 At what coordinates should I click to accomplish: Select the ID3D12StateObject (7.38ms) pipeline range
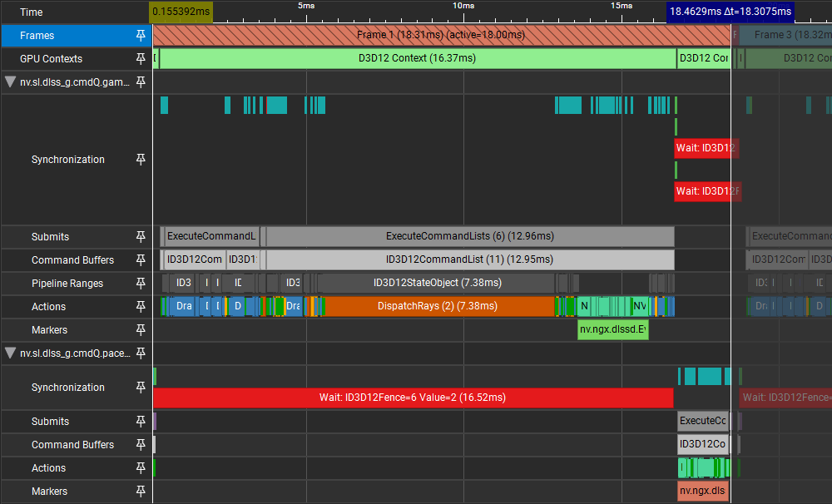(x=438, y=284)
